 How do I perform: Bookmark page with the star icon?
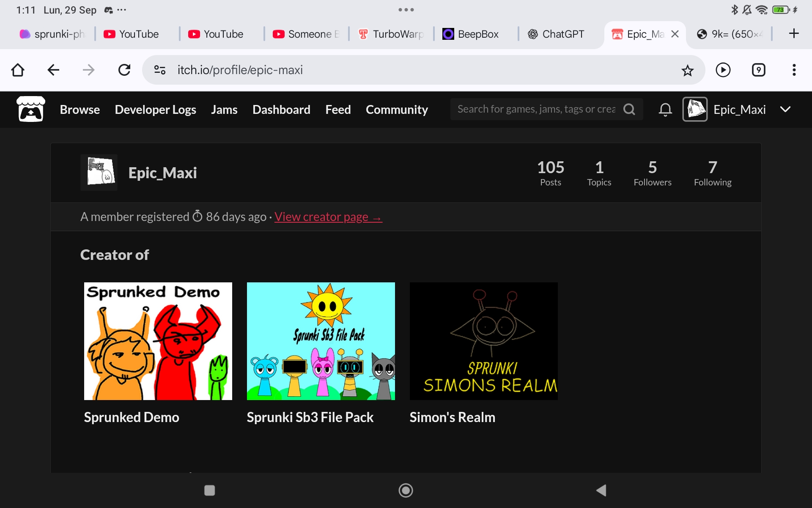pos(688,70)
